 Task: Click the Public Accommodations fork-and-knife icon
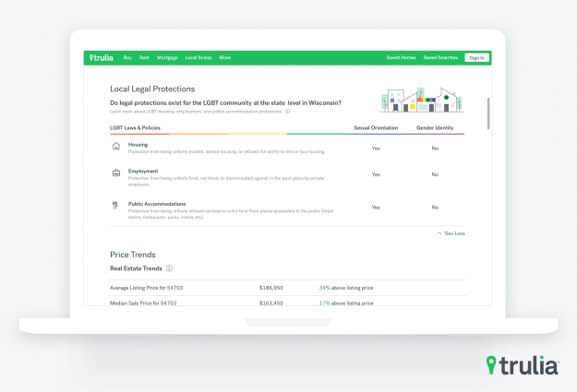[115, 206]
